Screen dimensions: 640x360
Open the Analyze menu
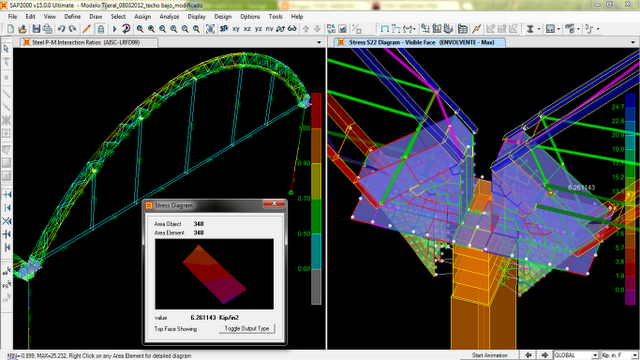(x=169, y=17)
